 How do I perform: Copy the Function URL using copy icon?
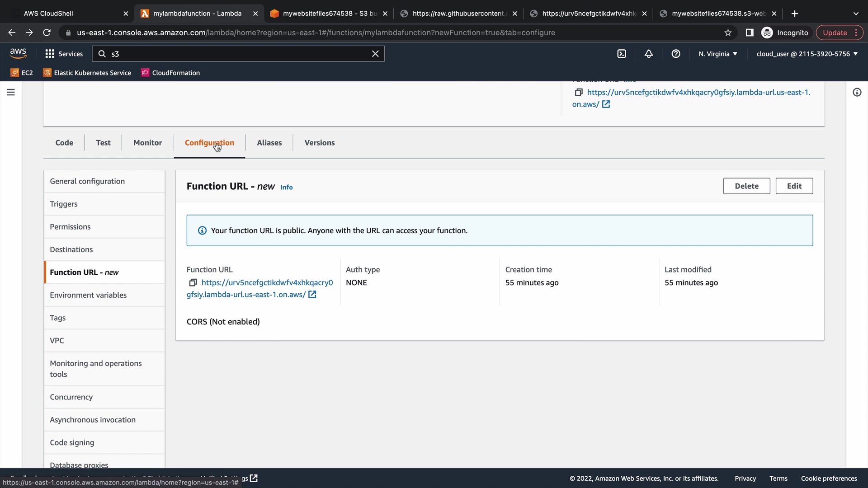click(193, 282)
